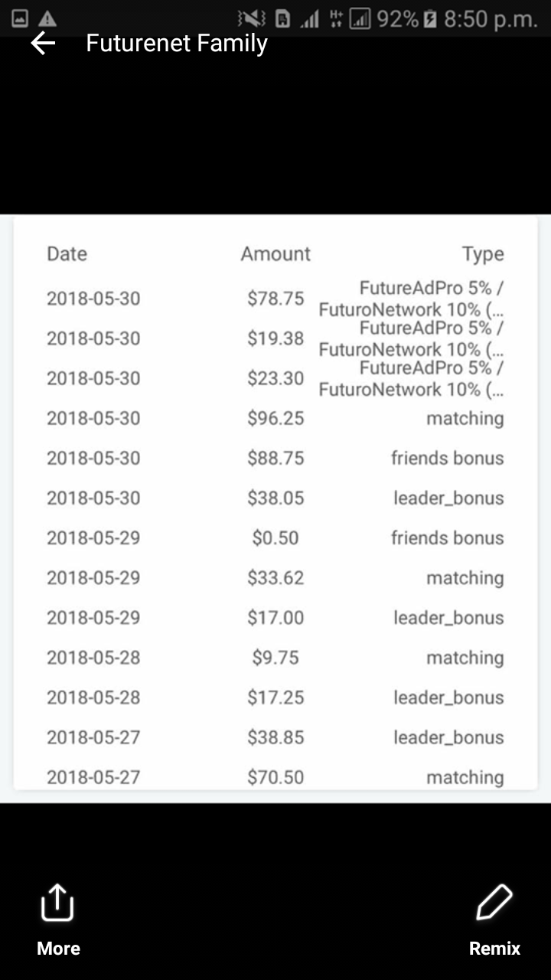551x980 pixels.
Task: Open the More share icon
Action: coord(57,903)
